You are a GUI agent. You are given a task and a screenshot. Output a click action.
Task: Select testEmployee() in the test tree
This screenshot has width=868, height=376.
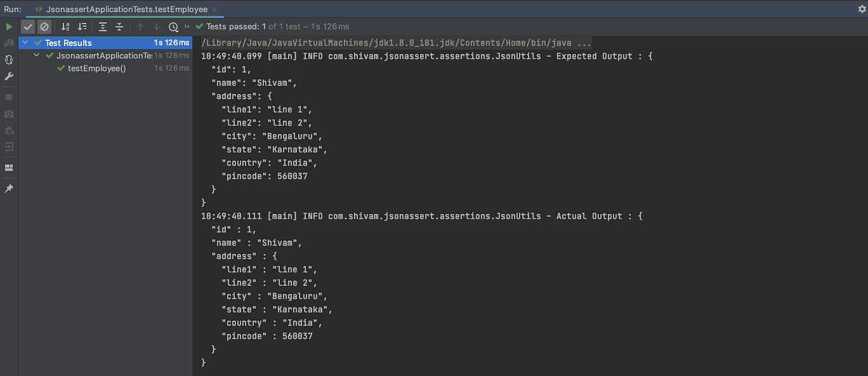pyautogui.click(x=96, y=68)
